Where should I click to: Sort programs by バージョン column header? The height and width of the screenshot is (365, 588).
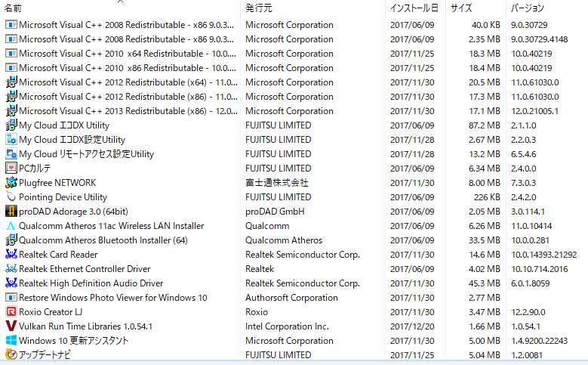(527, 8)
